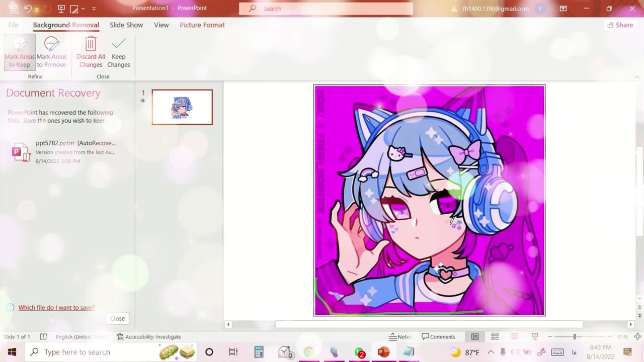Close the Document Recovery pane
Viewport: 644px width, 362px height.
117,318
